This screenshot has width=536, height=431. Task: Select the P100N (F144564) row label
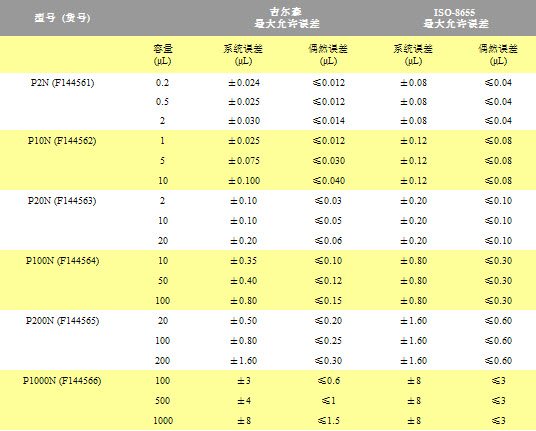click(62, 261)
